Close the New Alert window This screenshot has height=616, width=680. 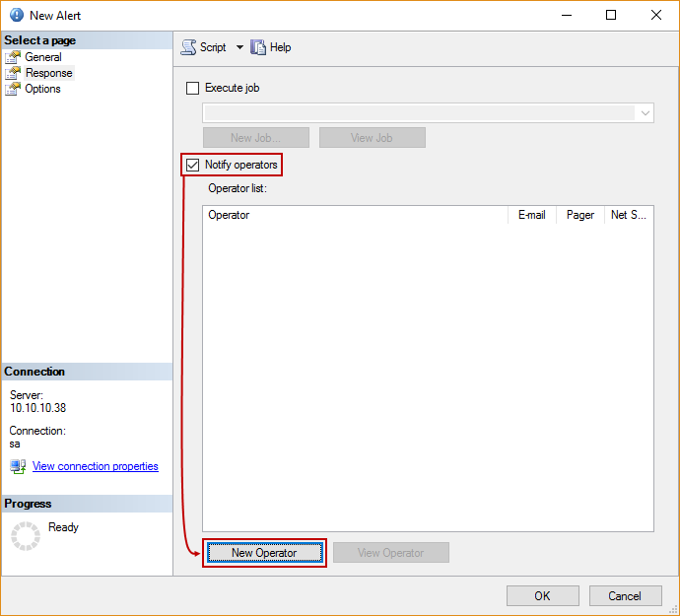(656, 15)
